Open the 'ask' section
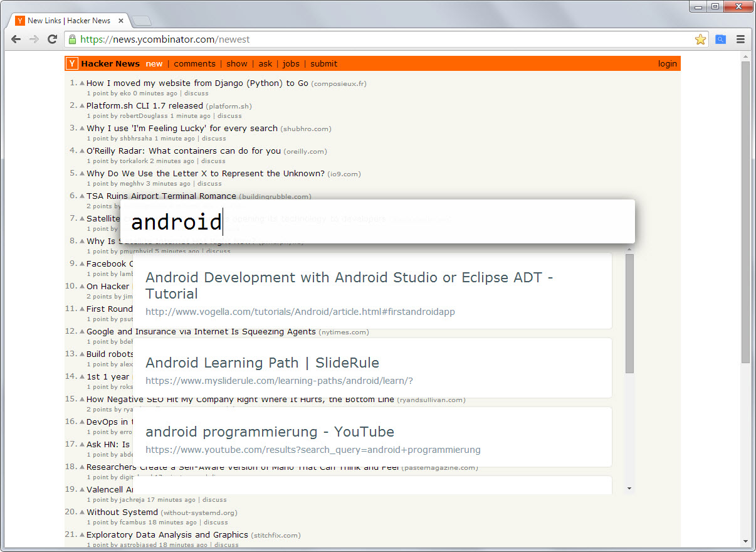The width and height of the screenshot is (756, 552). pos(265,63)
